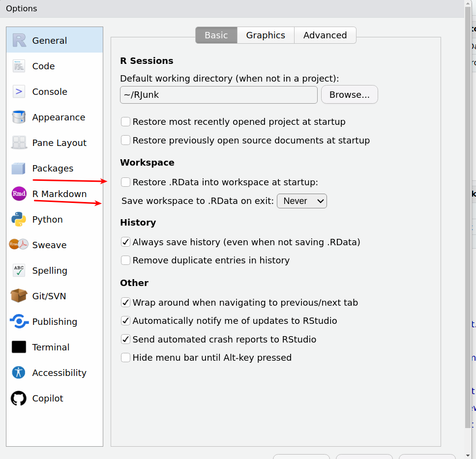Switch to the Graphics tab
Viewport: 476px width, 459px height.
pos(266,35)
